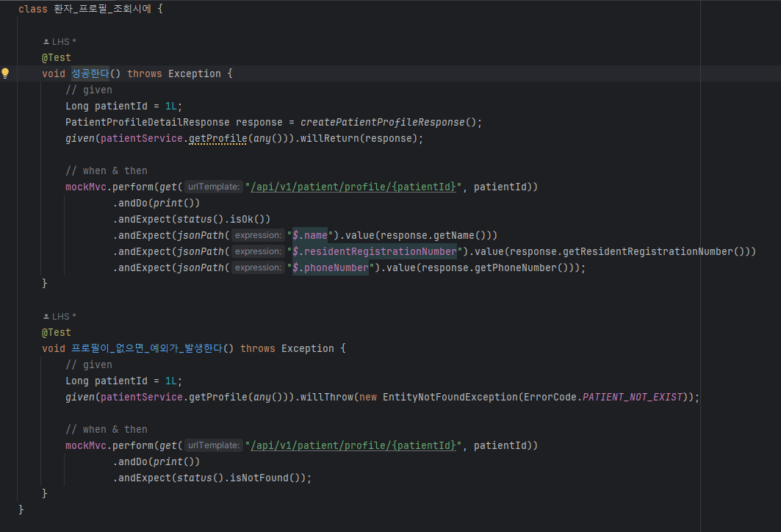The width and height of the screenshot is (781, 532).
Task: Click patientService in the second test
Action: click(142, 398)
